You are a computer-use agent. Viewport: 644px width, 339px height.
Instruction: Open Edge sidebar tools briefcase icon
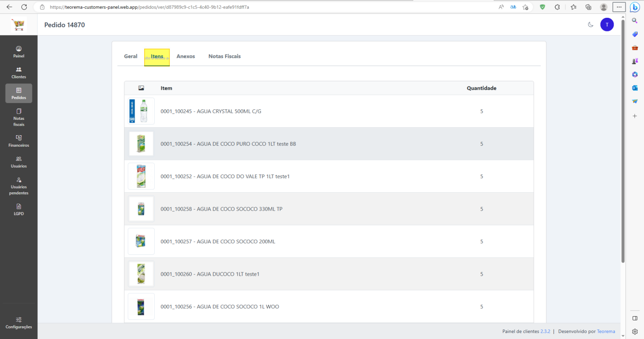(x=635, y=47)
